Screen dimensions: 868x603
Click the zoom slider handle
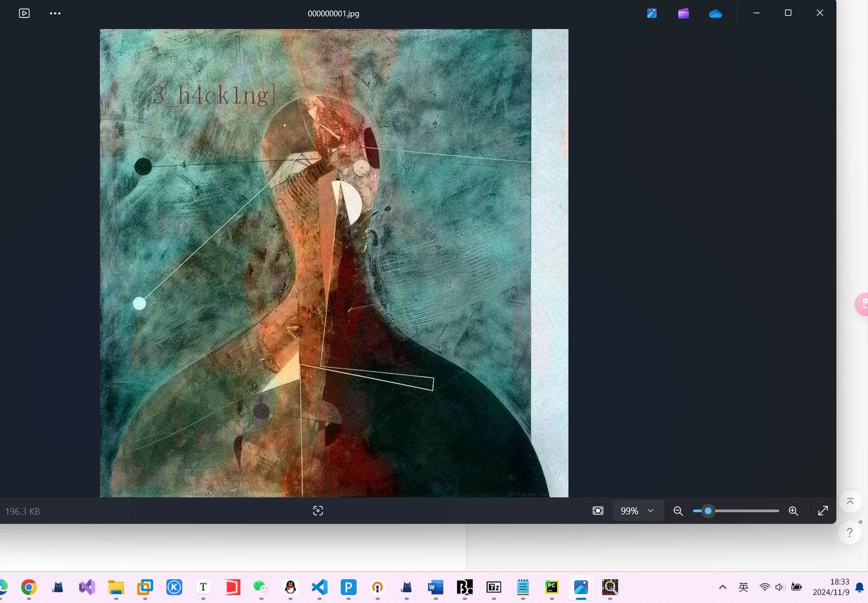tap(708, 511)
